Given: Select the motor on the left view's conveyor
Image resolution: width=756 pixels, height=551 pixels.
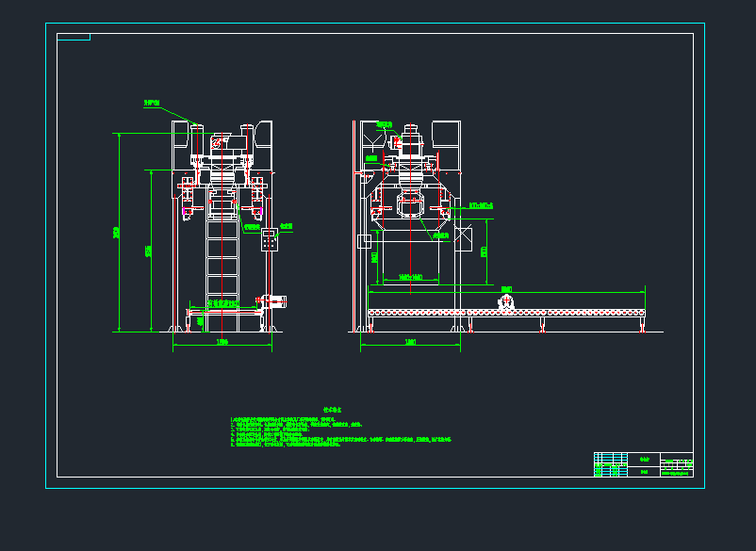Looking at the screenshot, I should pos(274,300).
